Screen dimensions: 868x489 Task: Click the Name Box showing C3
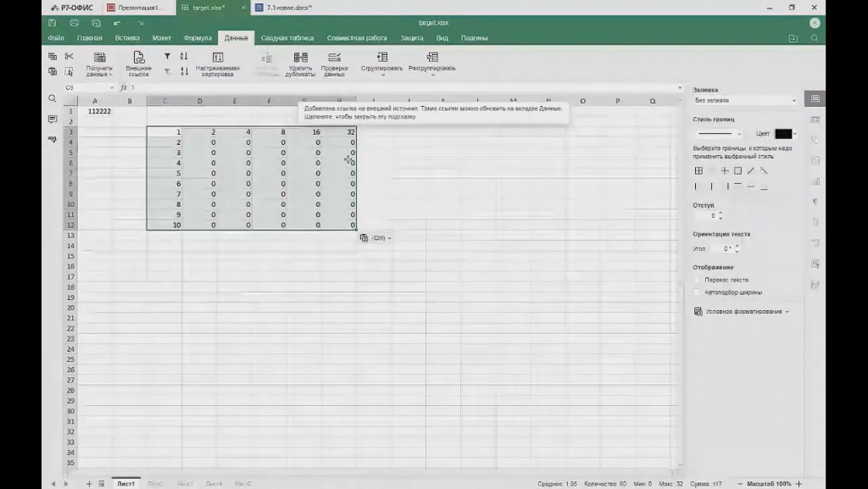85,87
